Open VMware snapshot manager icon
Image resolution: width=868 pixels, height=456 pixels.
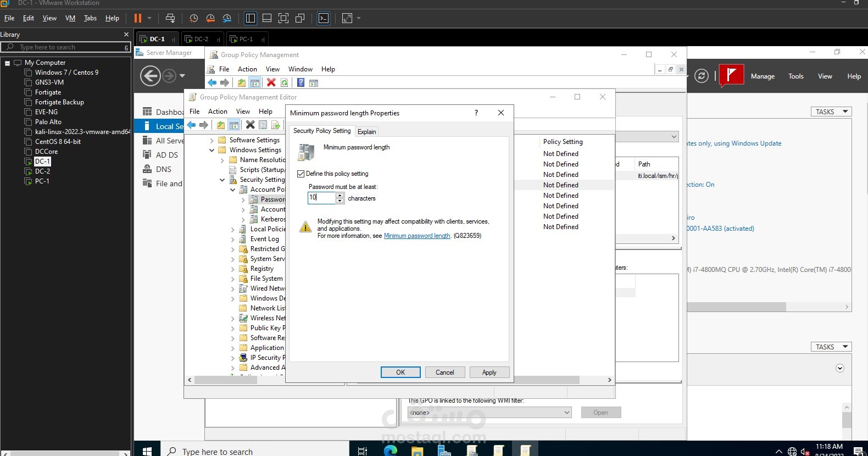227,18
